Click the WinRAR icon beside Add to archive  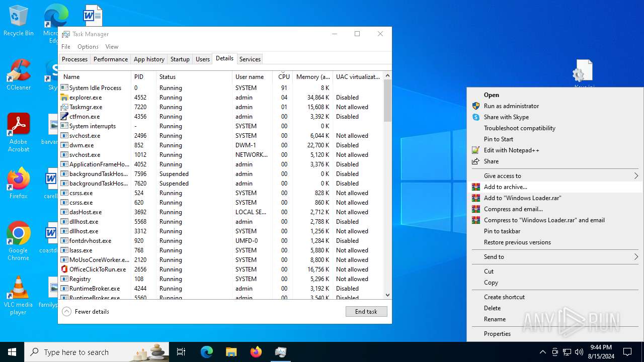tap(476, 187)
